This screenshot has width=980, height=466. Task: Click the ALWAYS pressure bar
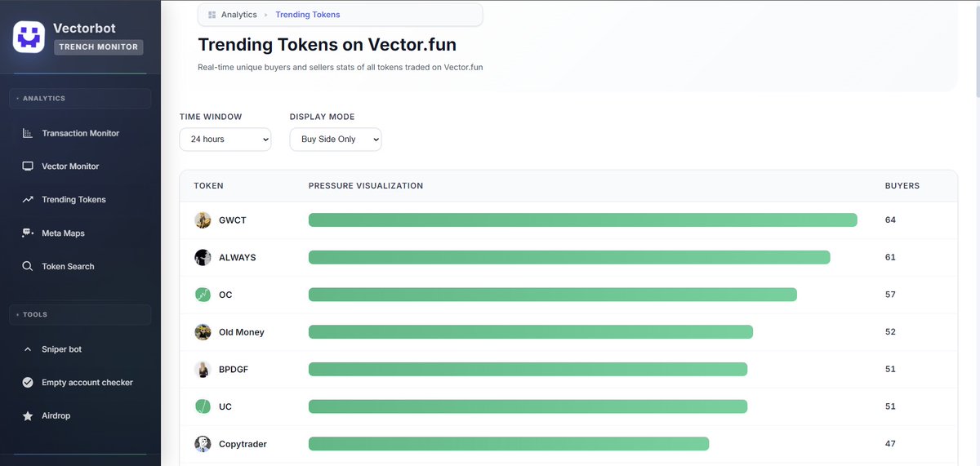pyautogui.click(x=569, y=258)
